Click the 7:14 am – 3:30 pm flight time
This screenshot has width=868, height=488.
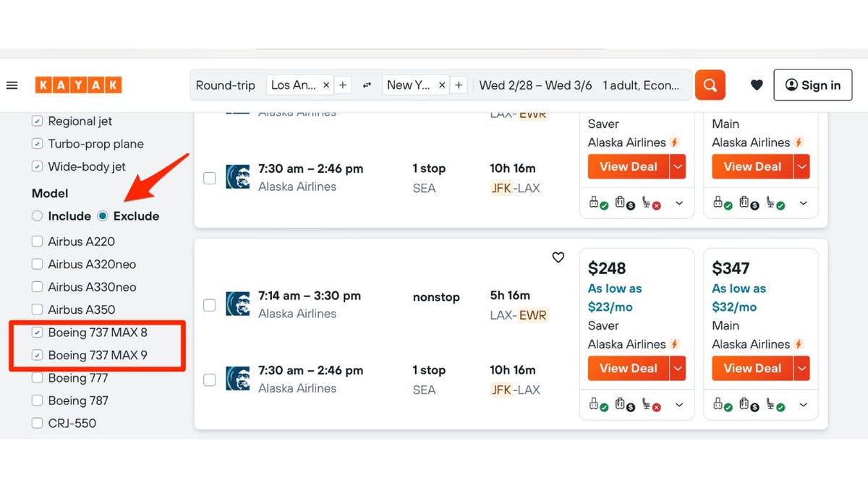(x=310, y=296)
